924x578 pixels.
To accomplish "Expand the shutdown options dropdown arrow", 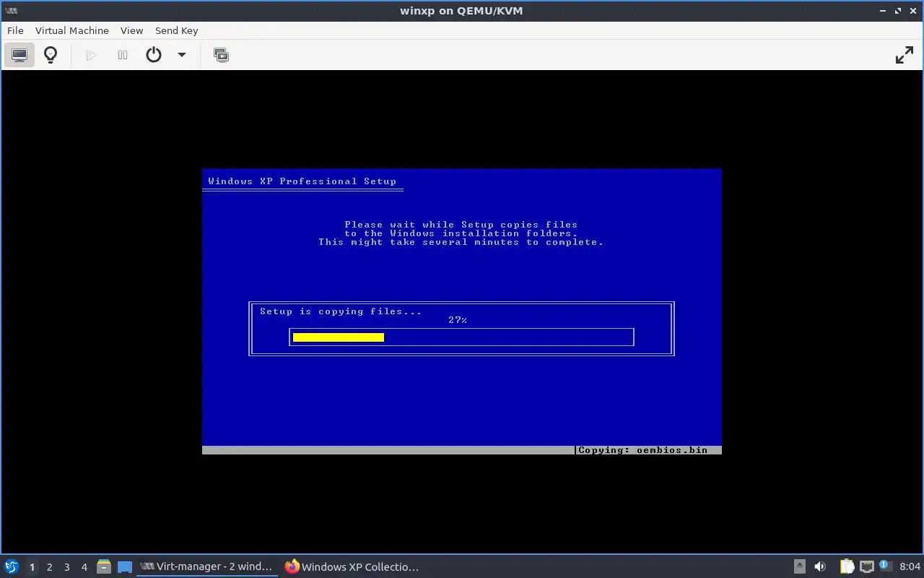I will [182, 55].
